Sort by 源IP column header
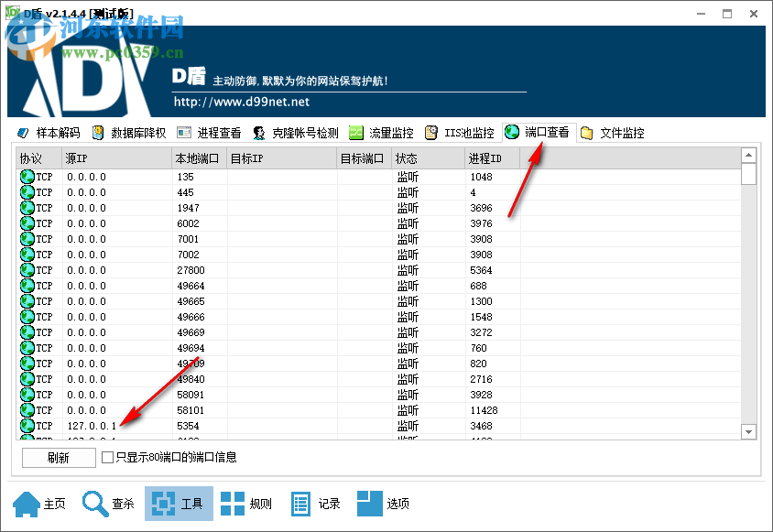Image resolution: width=773 pixels, height=532 pixels. (x=117, y=158)
